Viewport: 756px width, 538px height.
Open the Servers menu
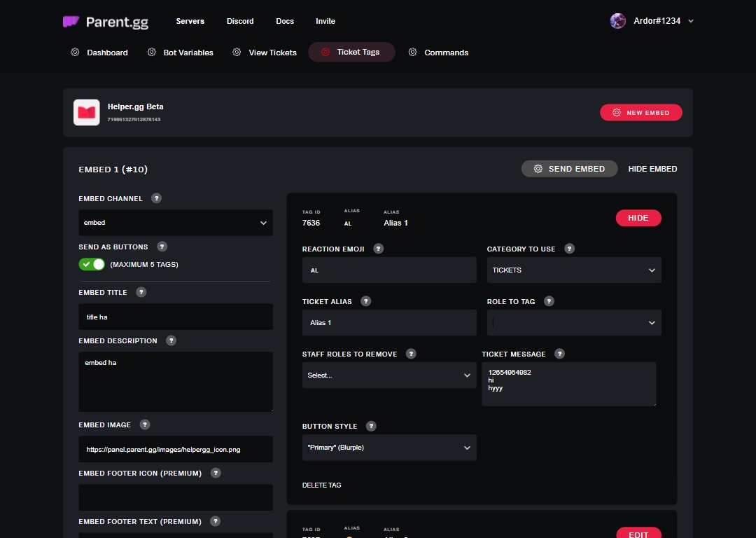click(190, 21)
